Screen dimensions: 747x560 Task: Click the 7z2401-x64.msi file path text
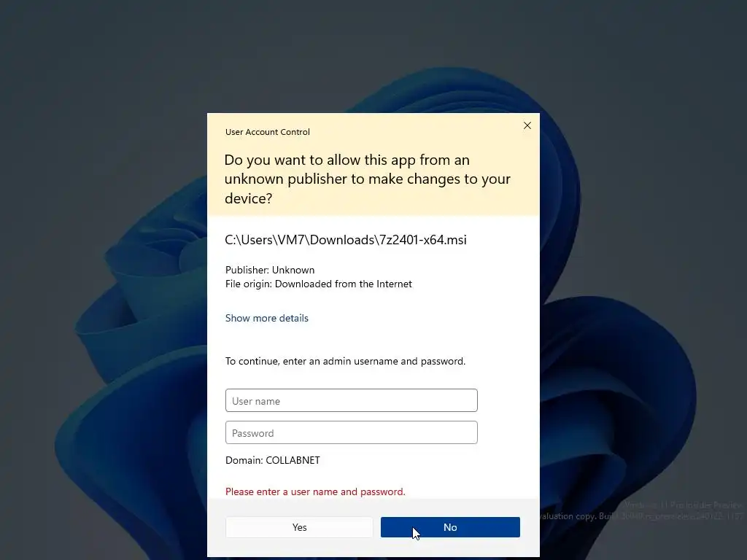pos(345,239)
